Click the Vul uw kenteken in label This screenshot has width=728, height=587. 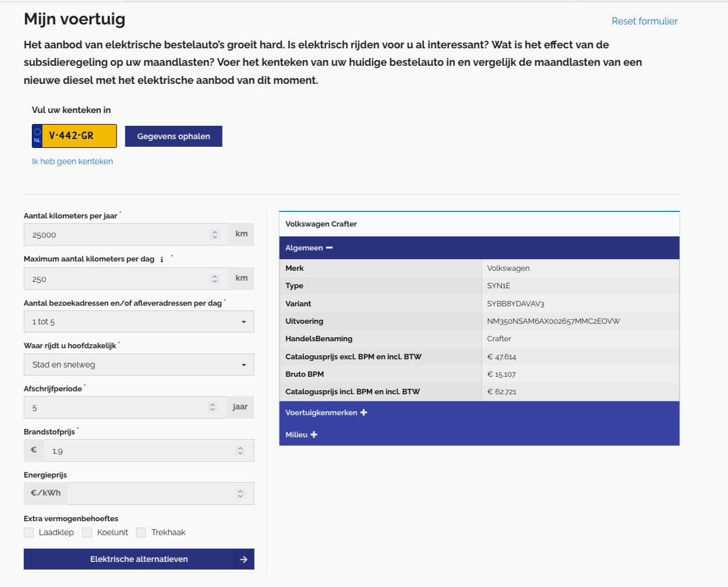[71, 110]
